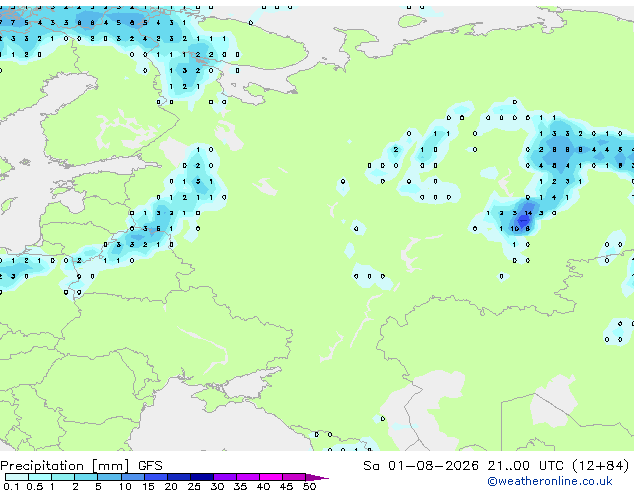Click legend scale label '0.5'

click(35, 486)
